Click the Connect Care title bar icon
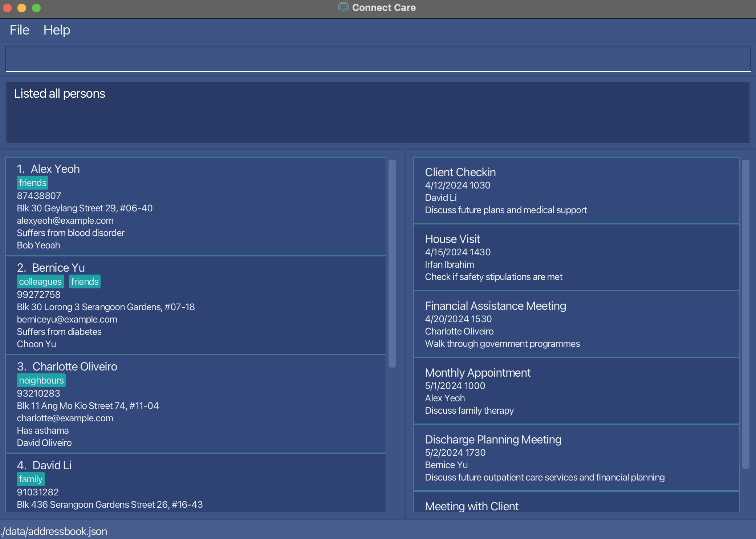756x539 pixels. pyautogui.click(x=343, y=8)
